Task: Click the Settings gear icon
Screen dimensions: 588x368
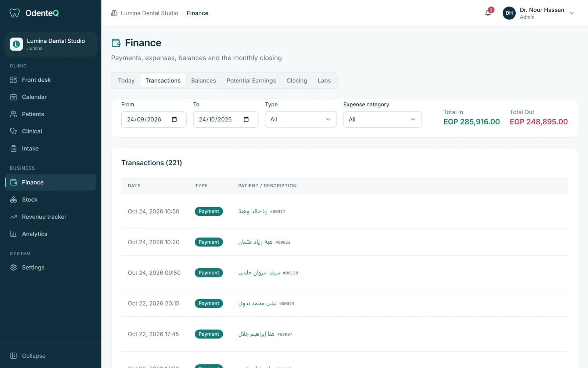Action: click(x=14, y=268)
